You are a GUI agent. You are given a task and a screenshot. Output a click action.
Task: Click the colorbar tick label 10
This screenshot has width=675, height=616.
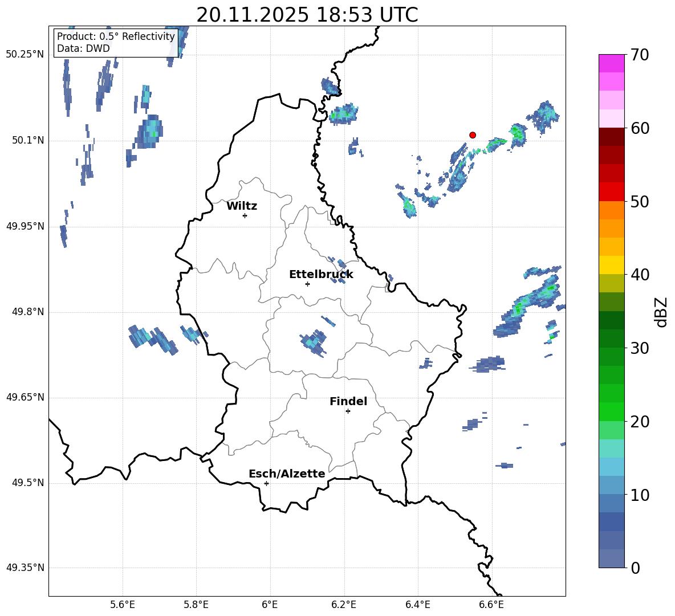pyautogui.click(x=640, y=495)
